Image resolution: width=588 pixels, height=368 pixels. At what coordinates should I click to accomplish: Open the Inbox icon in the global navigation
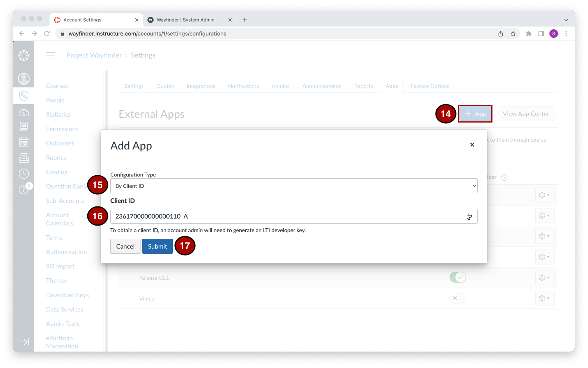24,158
